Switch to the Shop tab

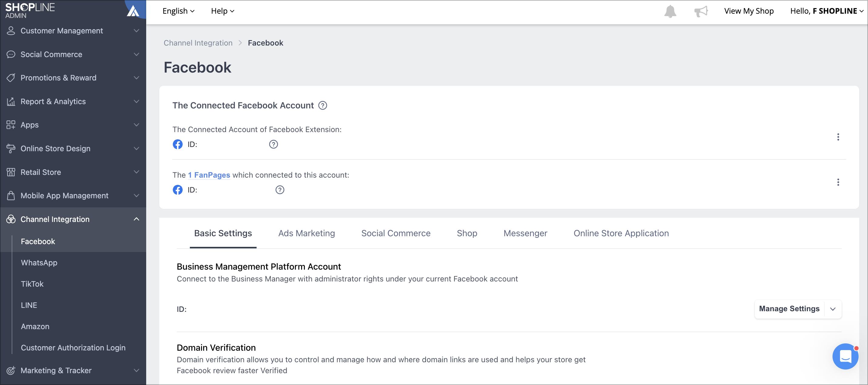[x=467, y=233]
